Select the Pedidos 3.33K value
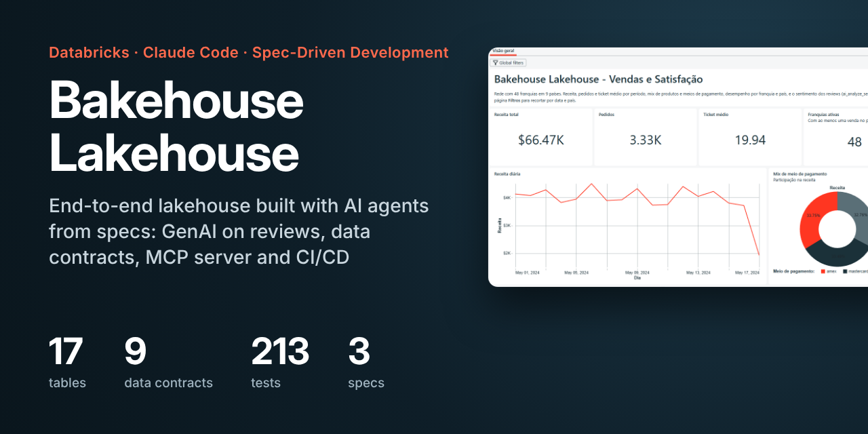Viewport: 868px width, 434px height. pos(645,140)
